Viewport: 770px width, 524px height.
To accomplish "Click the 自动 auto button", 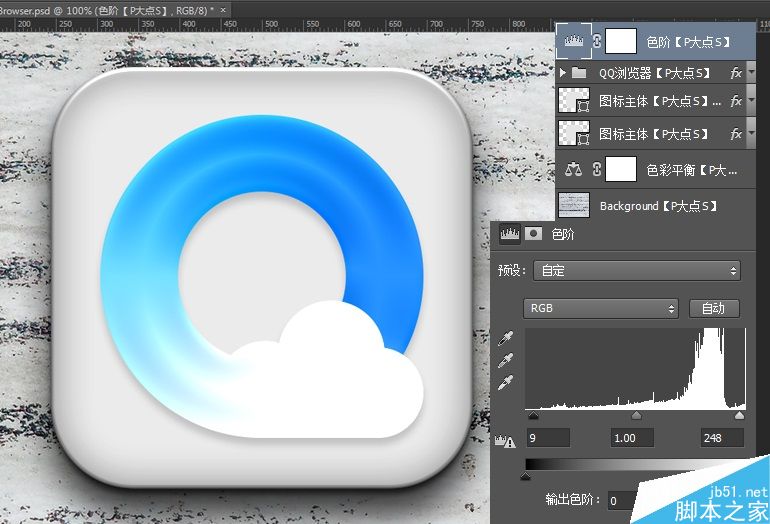I will (x=714, y=308).
